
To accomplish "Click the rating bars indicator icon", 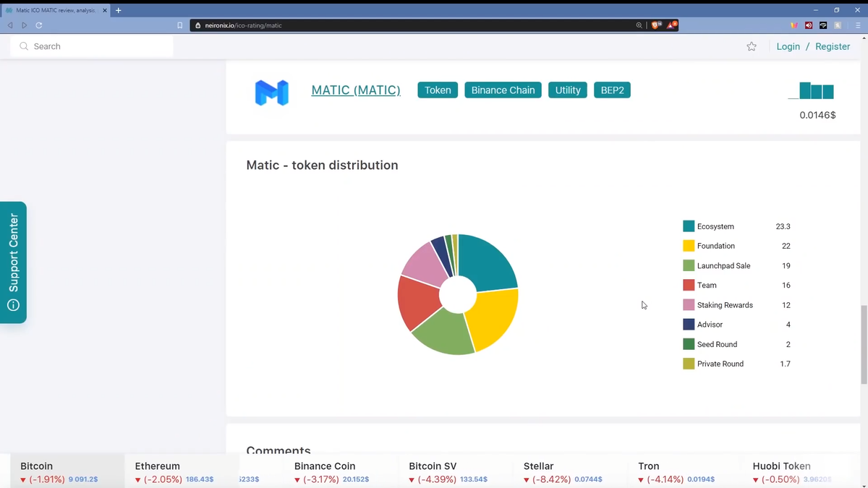I will pyautogui.click(x=811, y=91).
